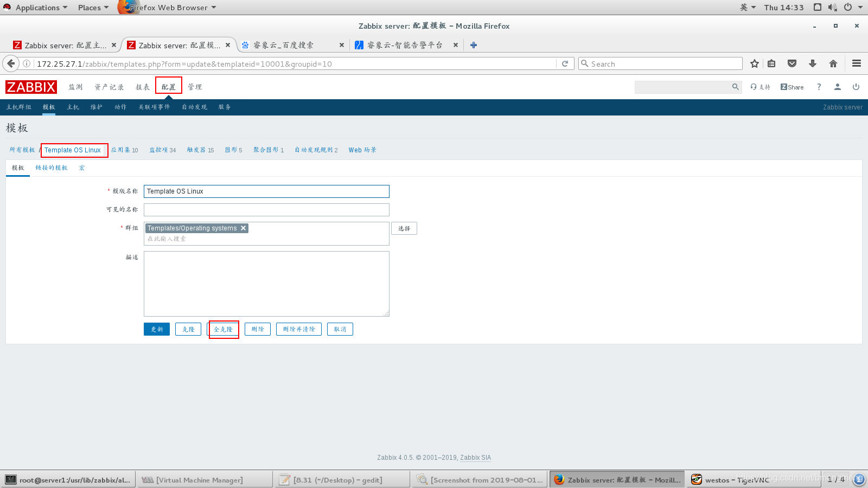Click the 删除 button

[258, 329]
